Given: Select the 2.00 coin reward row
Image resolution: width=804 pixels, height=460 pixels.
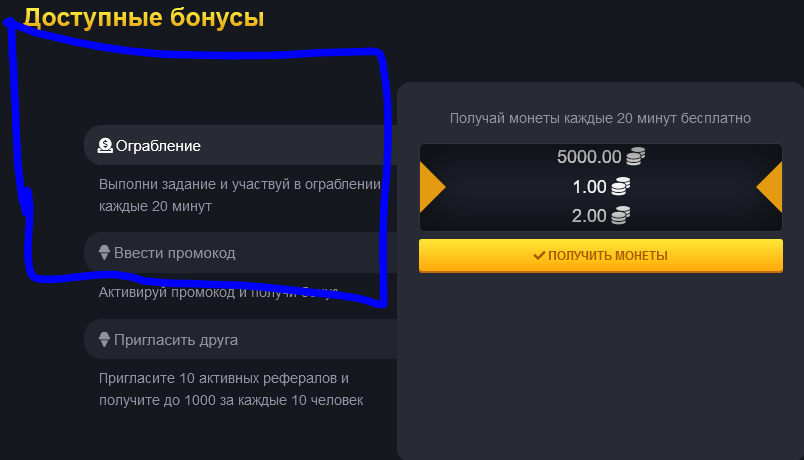Looking at the screenshot, I should pos(590,215).
